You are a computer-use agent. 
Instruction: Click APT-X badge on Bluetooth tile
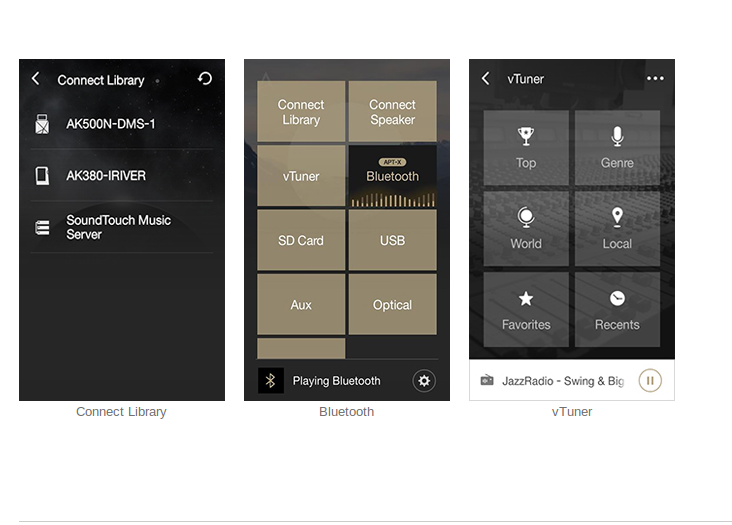tap(393, 162)
